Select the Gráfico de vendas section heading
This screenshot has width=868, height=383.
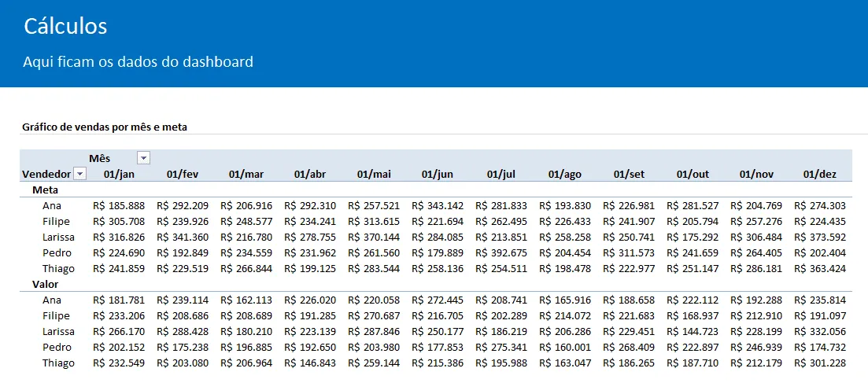105,127
